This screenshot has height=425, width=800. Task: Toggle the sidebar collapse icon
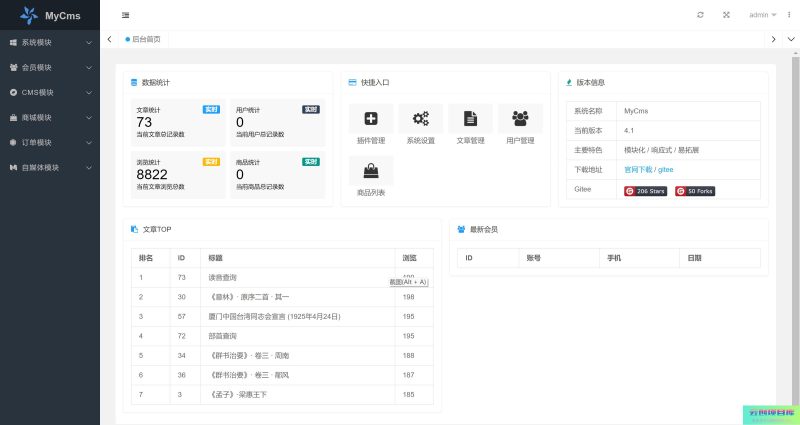[x=126, y=15]
